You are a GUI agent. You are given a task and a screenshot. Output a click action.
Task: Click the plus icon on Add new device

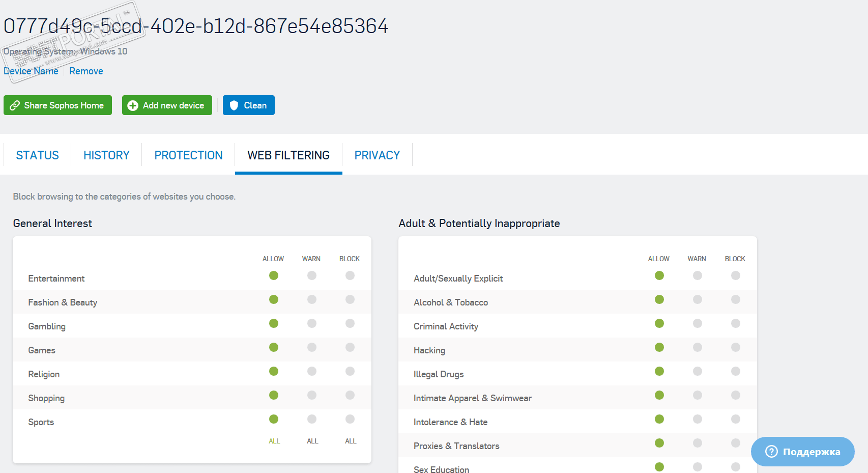click(133, 105)
